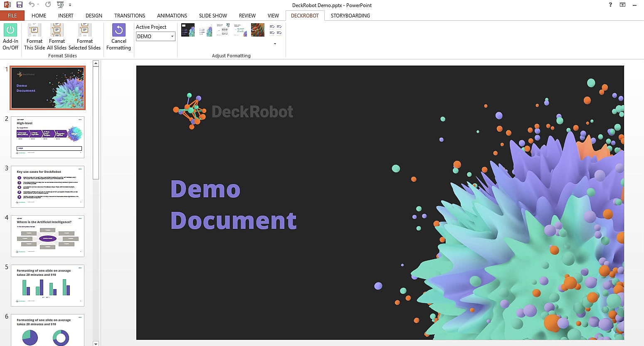Go to the TRANSITIONS tab
644x346 pixels.
[x=130, y=16]
